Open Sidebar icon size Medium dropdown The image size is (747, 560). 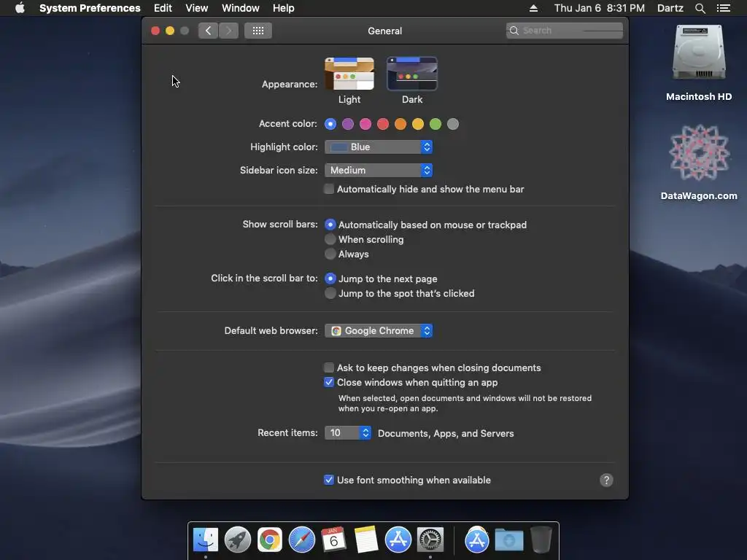pos(379,170)
